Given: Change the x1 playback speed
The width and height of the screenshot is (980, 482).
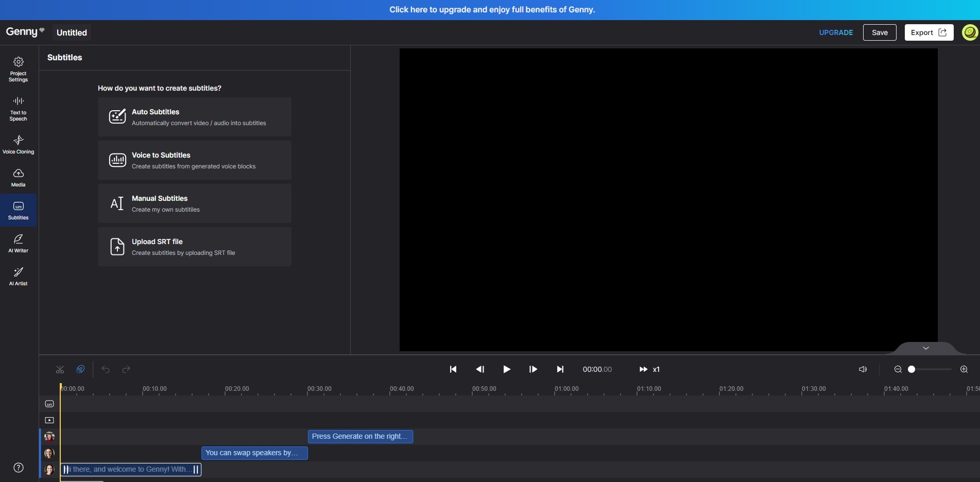Looking at the screenshot, I should pyautogui.click(x=649, y=369).
